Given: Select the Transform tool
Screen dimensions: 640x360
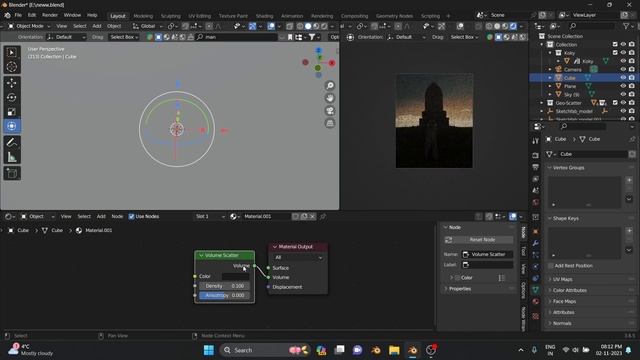Looking at the screenshot, I should point(12,126).
